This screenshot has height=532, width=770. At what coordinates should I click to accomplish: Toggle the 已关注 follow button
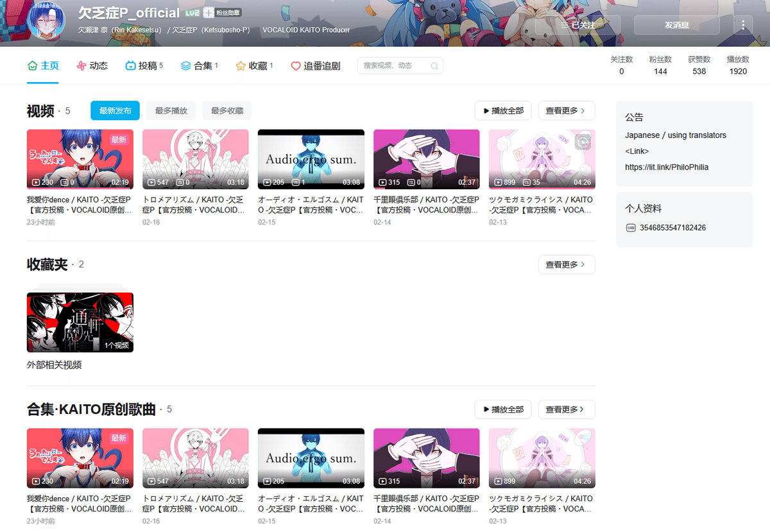(x=577, y=25)
